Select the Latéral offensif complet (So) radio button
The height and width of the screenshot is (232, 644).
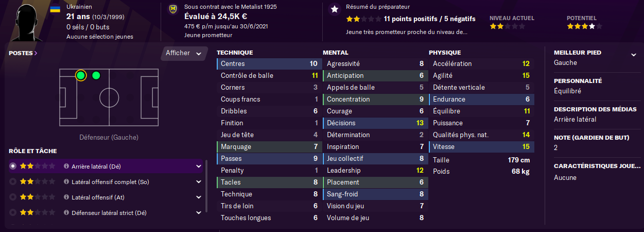[13, 182]
